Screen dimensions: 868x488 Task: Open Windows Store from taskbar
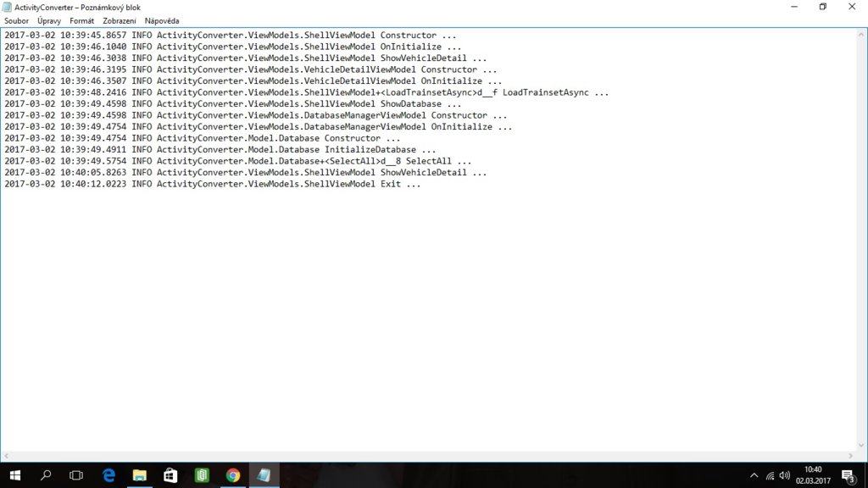pos(170,475)
